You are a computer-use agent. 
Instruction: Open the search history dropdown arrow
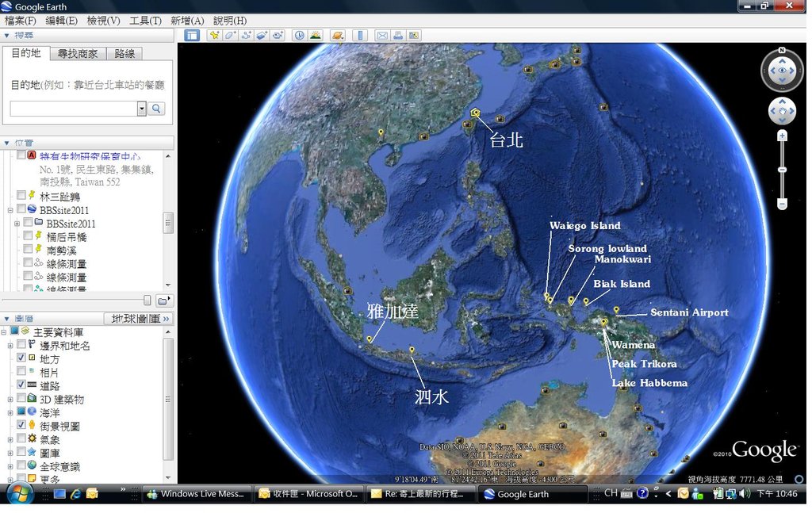[x=141, y=109]
